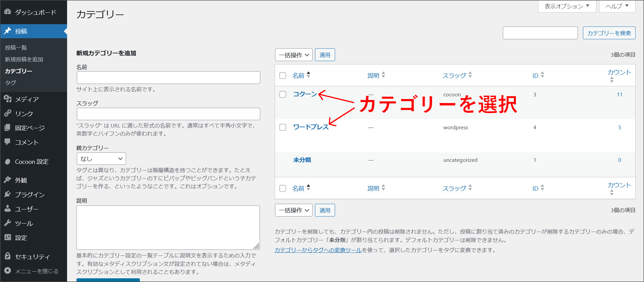Click the 'wordpress' slug cell
This screenshot has width=644, height=282.
455,128
